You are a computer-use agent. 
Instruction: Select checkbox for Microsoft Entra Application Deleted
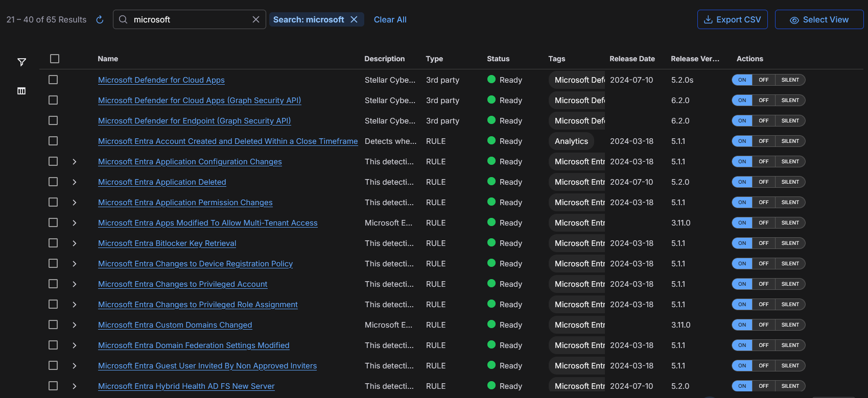[x=53, y=182]
